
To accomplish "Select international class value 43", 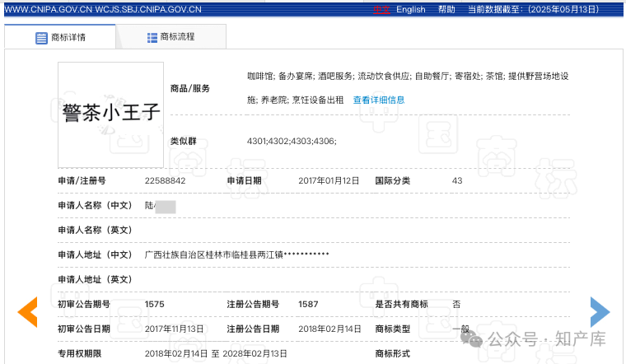I will pyautogui.click(x=457, y=181).
